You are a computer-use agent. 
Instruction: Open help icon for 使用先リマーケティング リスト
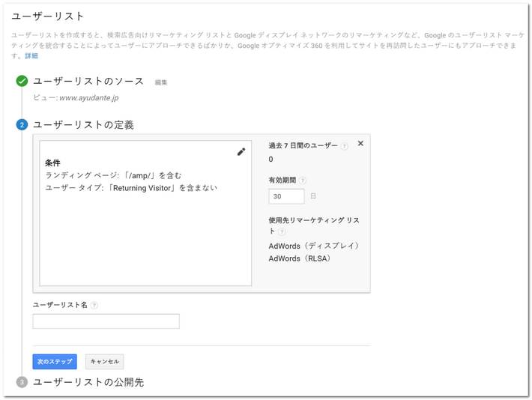[x=282, y=231]
